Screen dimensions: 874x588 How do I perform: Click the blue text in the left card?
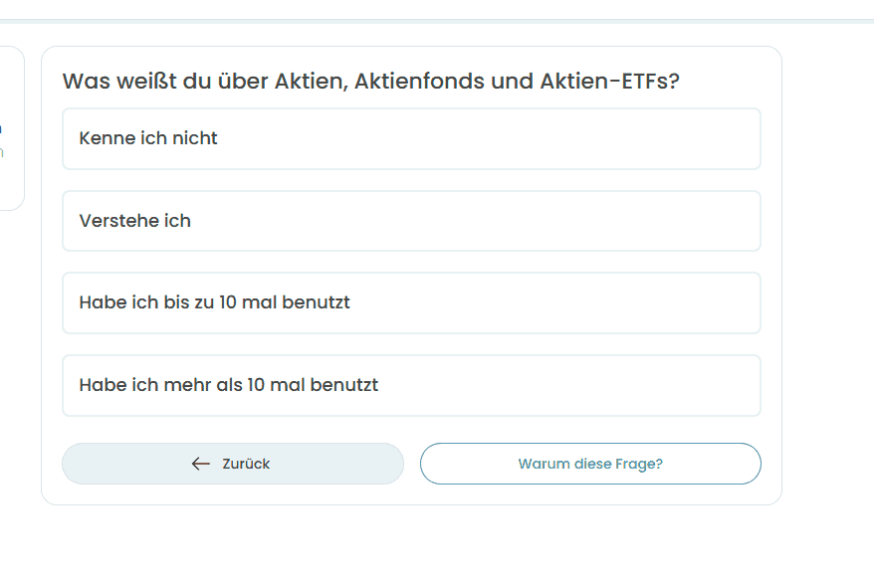pos(1,130)
